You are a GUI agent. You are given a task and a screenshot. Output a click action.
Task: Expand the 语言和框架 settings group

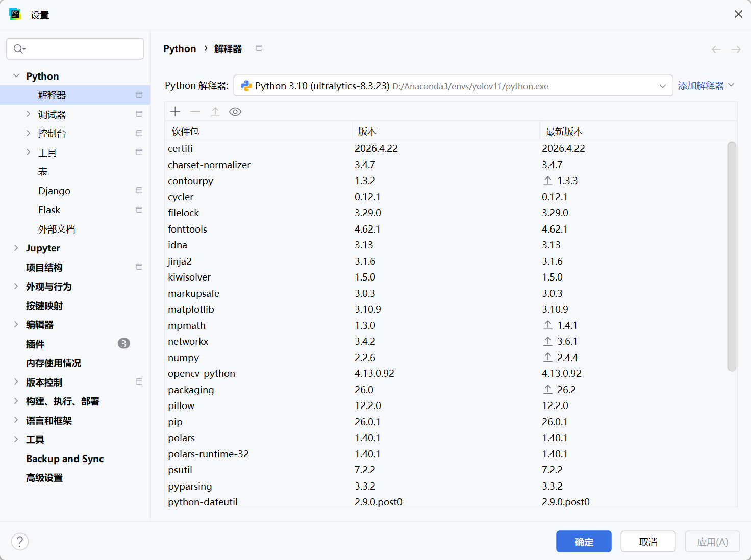pos(16,420)
